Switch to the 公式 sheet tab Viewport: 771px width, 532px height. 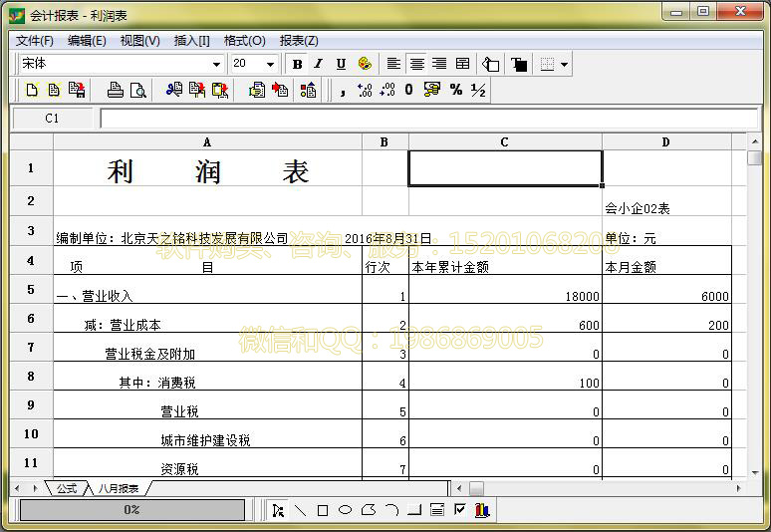67,488
